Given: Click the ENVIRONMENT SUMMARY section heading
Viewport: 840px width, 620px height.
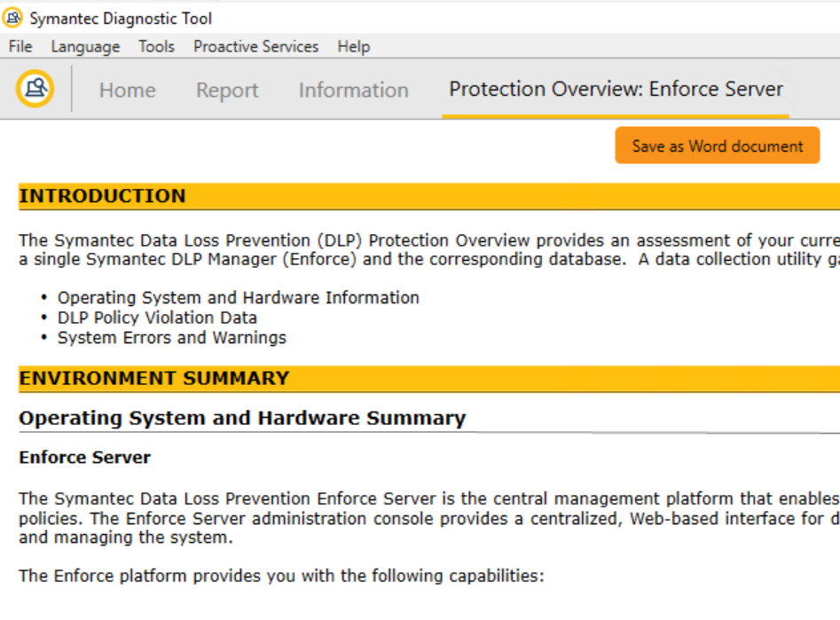Looking at the screenshot, I should point(154,379).
